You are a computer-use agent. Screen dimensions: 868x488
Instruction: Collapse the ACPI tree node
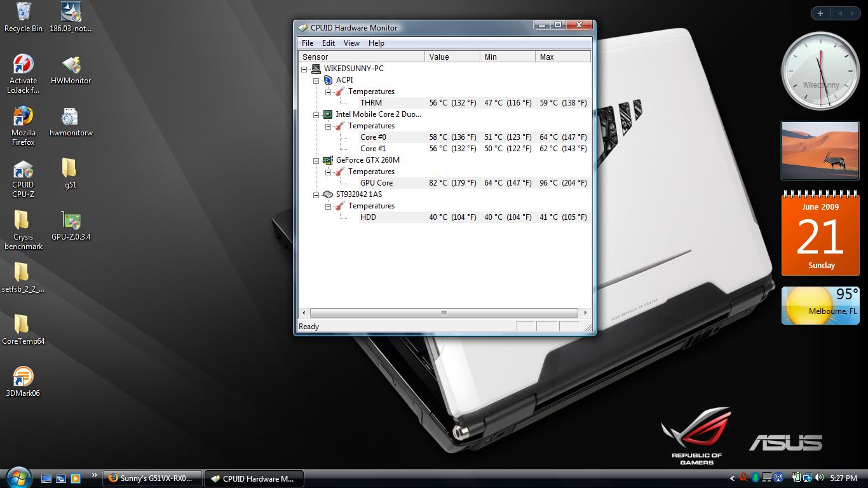(x=316, y=80)
